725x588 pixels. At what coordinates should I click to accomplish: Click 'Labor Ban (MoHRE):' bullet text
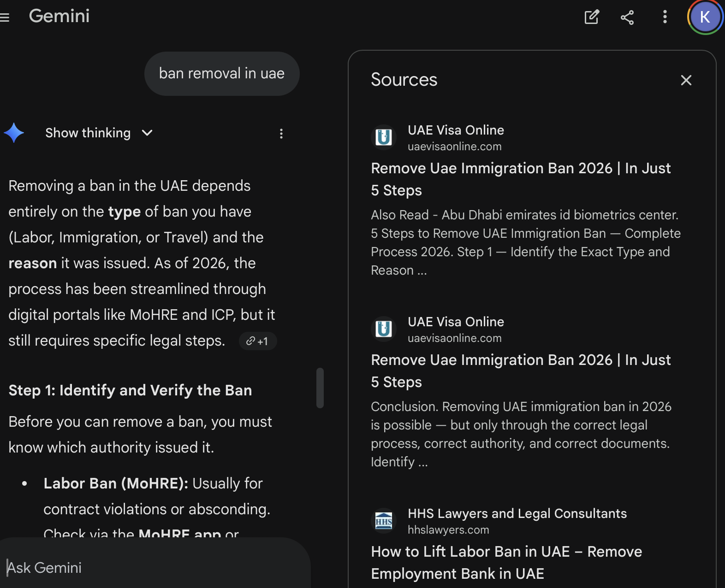click(x=116, y=483)
